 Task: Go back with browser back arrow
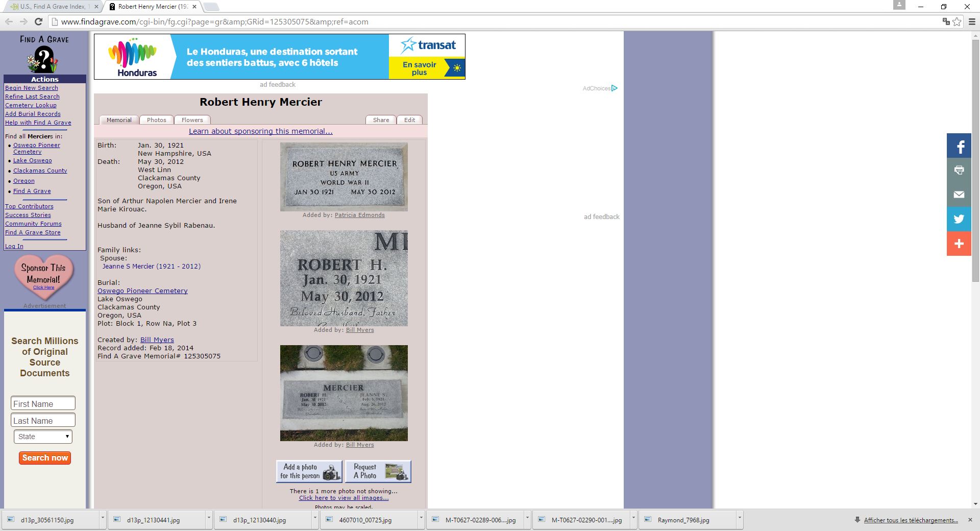(9, 21)
